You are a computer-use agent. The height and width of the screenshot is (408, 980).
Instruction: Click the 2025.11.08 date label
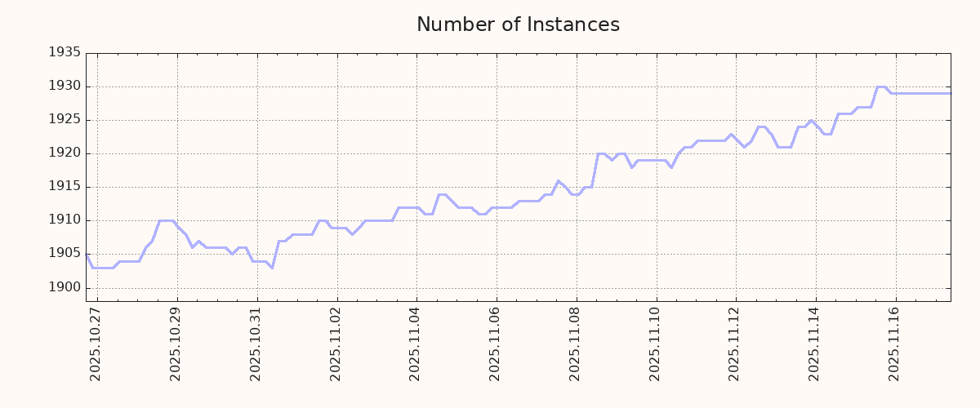pyautogui.click(x=575, y=344)
